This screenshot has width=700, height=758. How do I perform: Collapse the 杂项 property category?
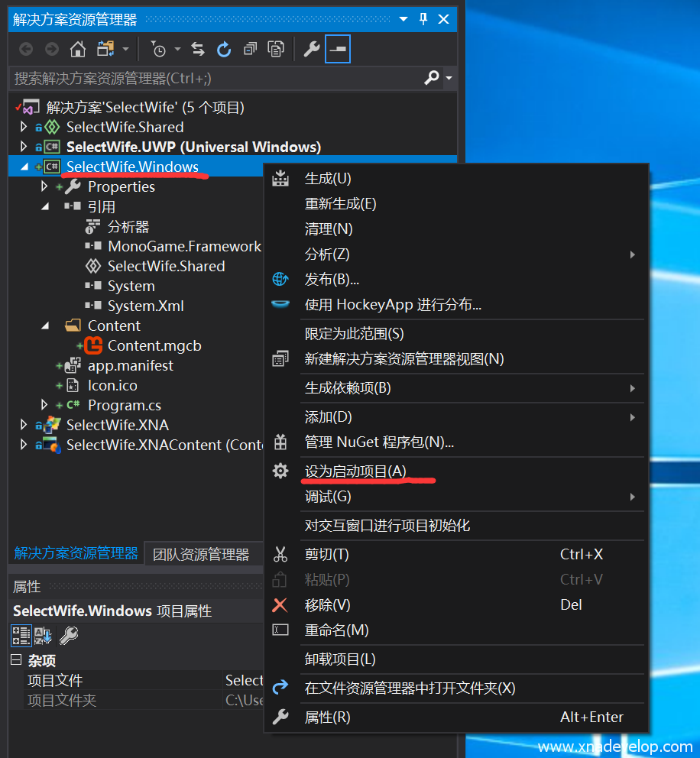16,660
